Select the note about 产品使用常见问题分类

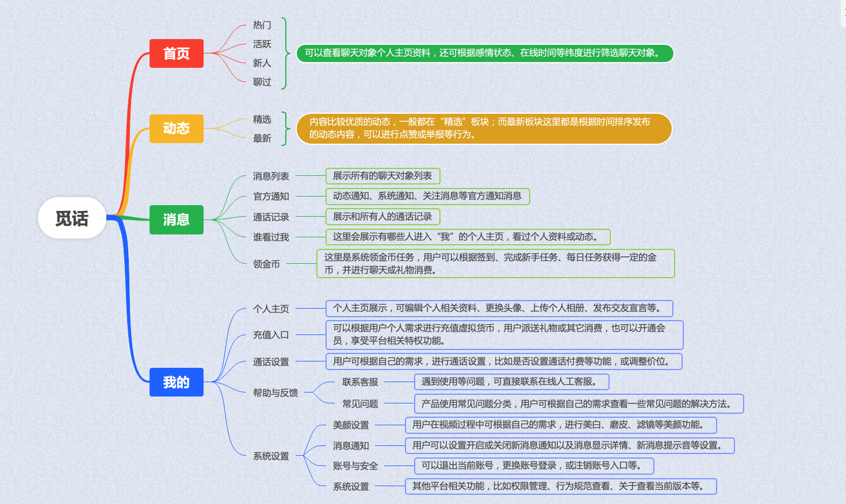coord(579,404)
